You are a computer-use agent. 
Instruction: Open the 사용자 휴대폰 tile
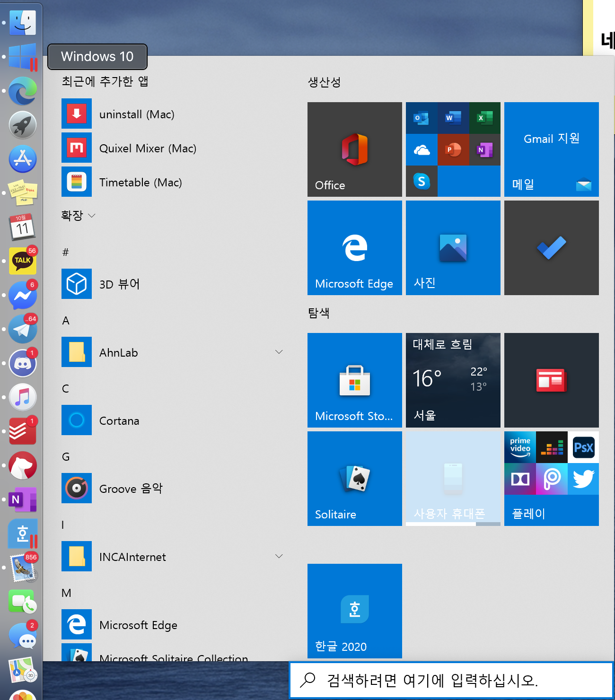click(x=453, y=479)
